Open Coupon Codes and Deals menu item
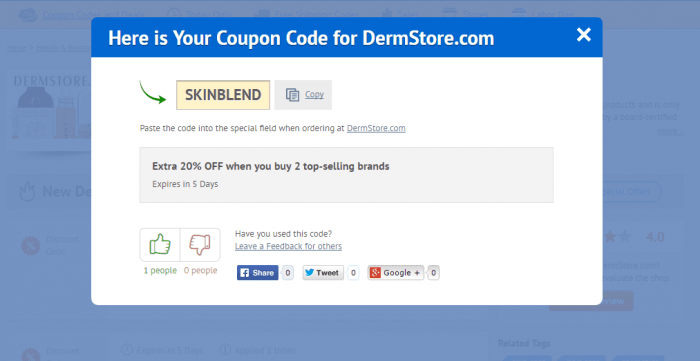This screenshot has width=700, height=361. (93, 14)
